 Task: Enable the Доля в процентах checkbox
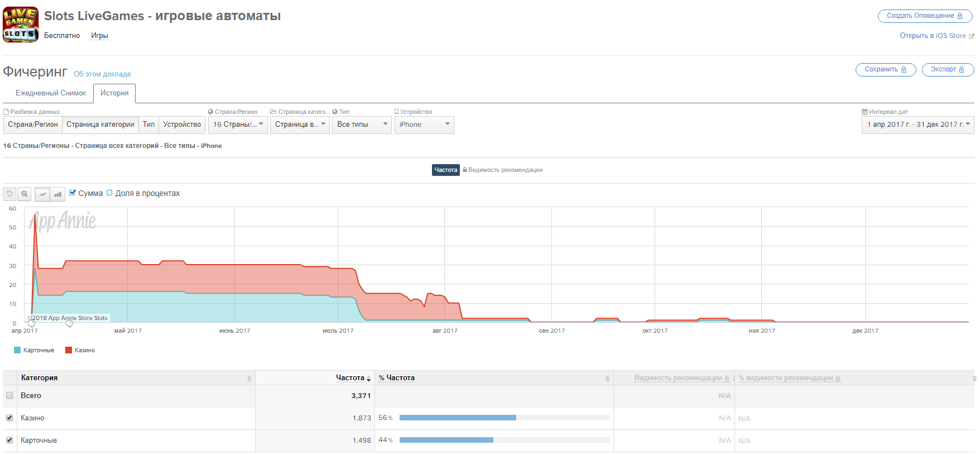pyautogui.click(x=109, y=193)
